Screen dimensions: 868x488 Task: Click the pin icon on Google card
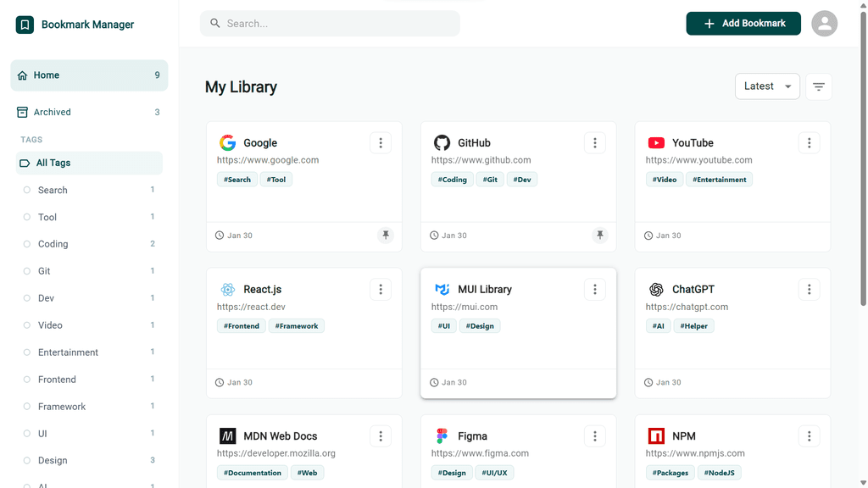tap(386, 236)
